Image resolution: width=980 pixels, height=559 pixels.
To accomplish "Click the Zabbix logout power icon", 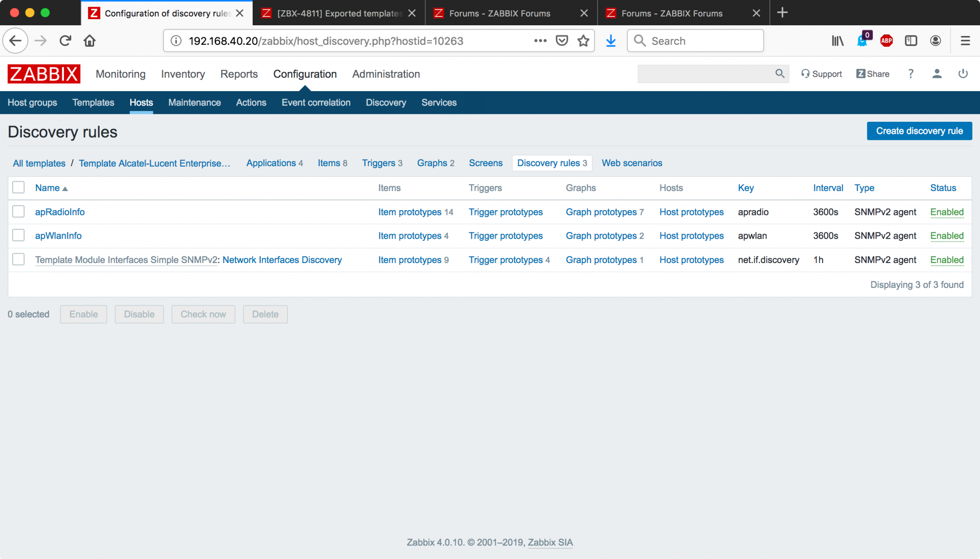I will [963, 74].
